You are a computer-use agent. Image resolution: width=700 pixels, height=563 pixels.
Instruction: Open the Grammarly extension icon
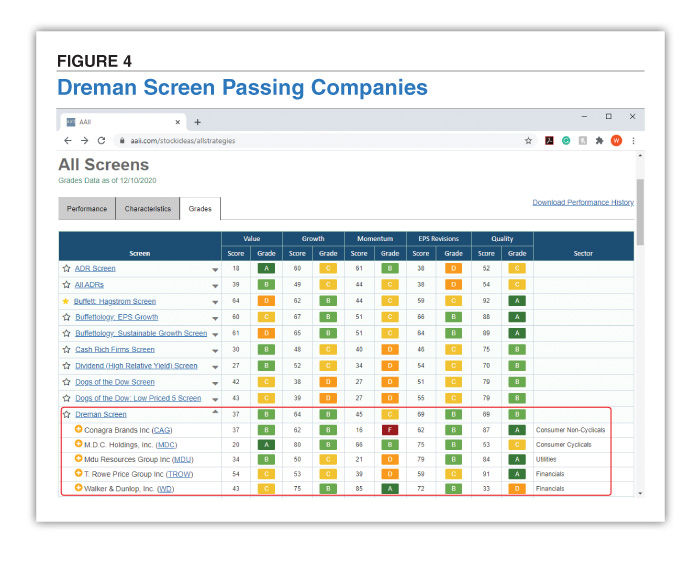click(566, 141)
